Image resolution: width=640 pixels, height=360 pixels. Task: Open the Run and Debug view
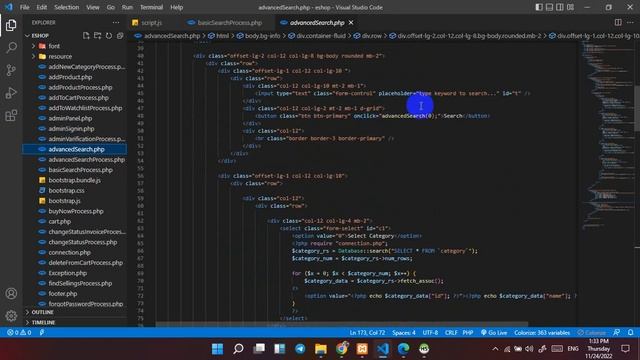point(11,93)
